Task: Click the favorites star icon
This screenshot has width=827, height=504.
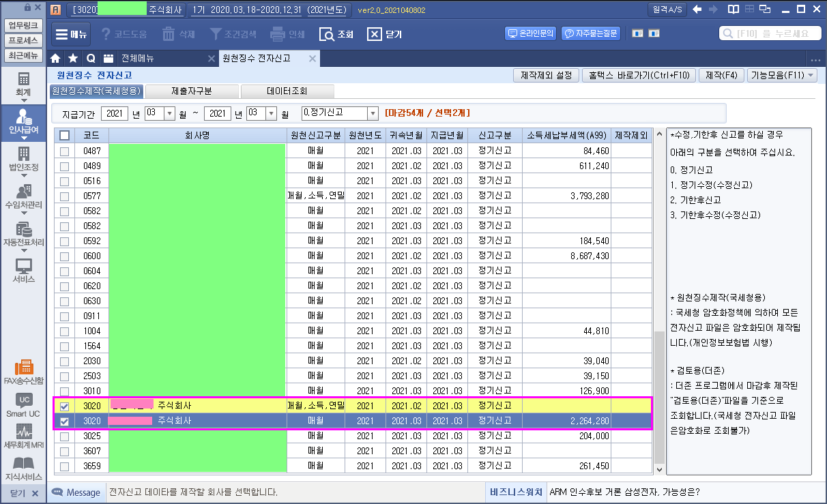Action: 73,59
